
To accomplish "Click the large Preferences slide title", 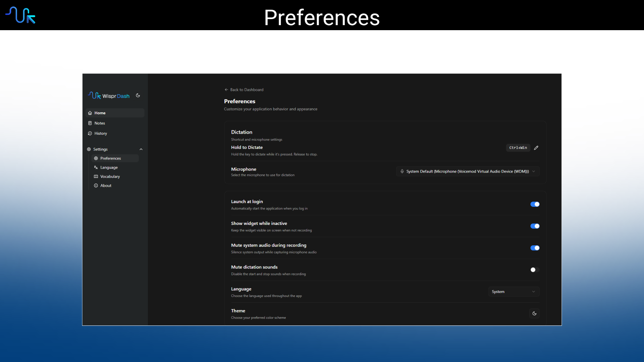I will pyautogui.click(x=322, y=17).
